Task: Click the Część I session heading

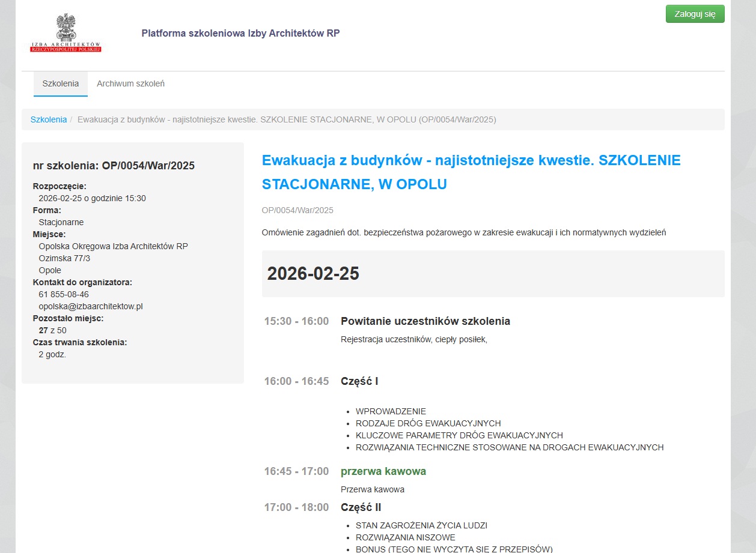Action: pyautogui.click(x=359, y=381)
